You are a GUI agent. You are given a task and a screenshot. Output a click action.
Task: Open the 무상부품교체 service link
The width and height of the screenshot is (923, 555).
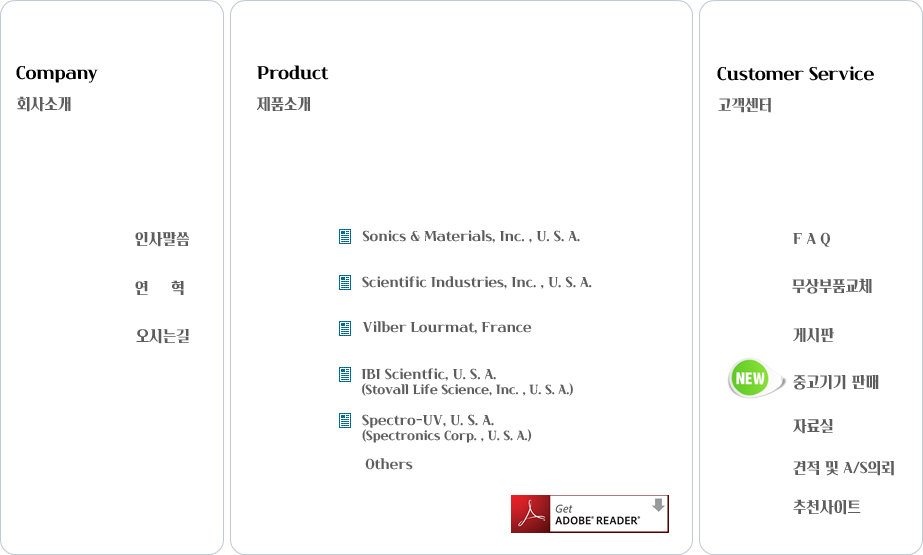coord(832,286)
